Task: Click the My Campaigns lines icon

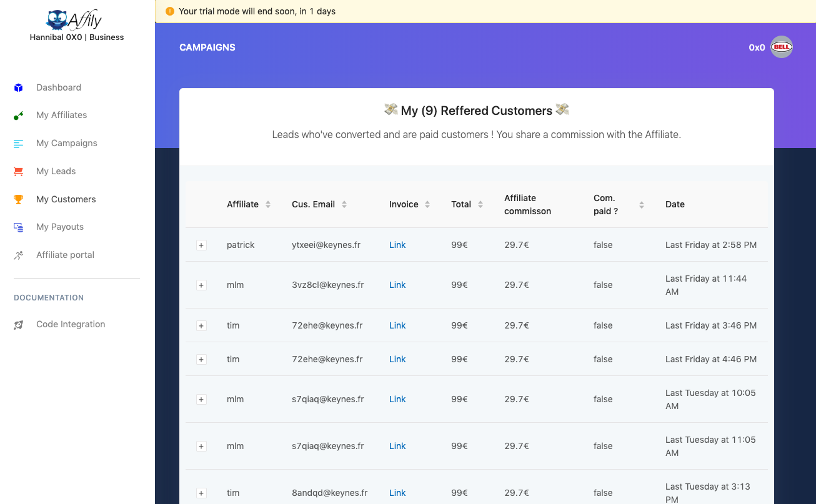Action: tap(19, 144)
